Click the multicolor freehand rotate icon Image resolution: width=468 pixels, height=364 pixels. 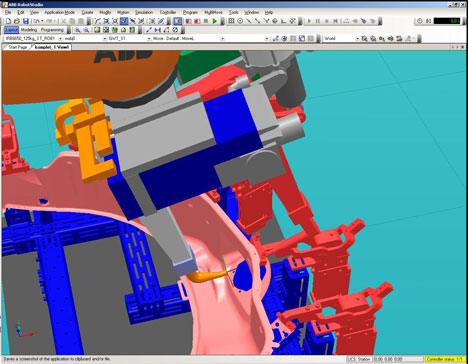[x=373, y=38]
